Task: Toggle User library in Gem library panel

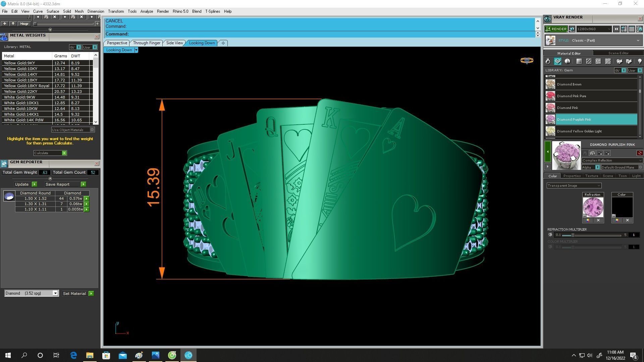Action: click(635, 70)
